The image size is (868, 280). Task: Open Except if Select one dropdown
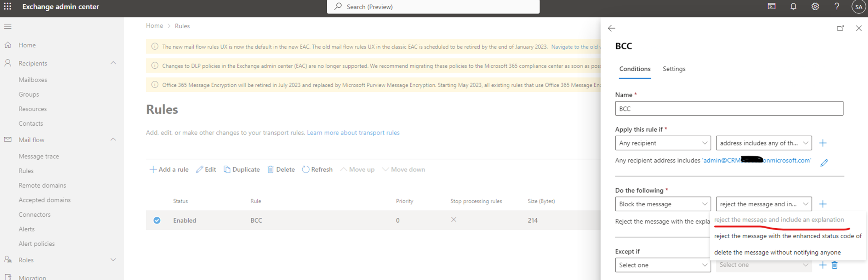663,265
